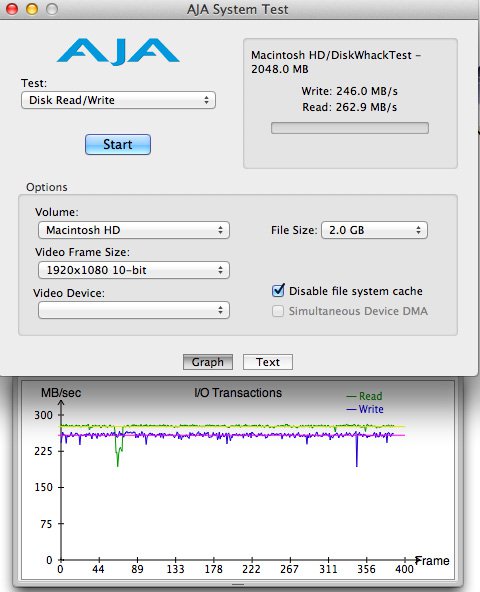This screenshot has width=480, height=592.
Task: Expand the Video Frame Size dropdown
Action: click(134, 270)
